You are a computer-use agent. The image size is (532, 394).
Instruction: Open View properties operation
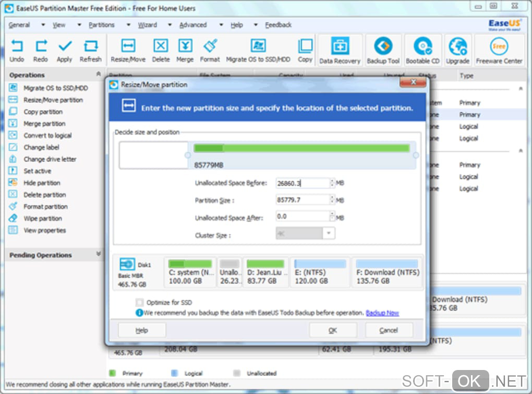point(38,231)
